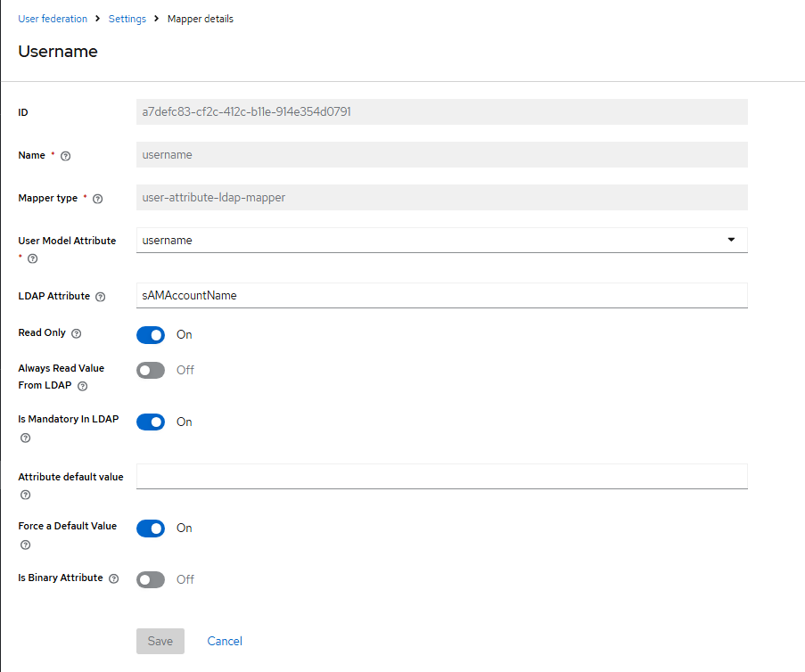Click the Mapper type help icon
805x672 pixels.
click(97, 199)
